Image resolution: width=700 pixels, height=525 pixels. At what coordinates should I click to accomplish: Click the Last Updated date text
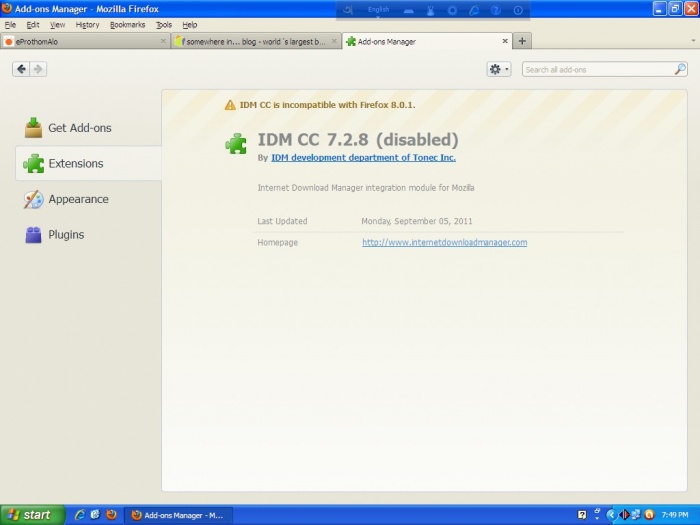pos(417,221)
